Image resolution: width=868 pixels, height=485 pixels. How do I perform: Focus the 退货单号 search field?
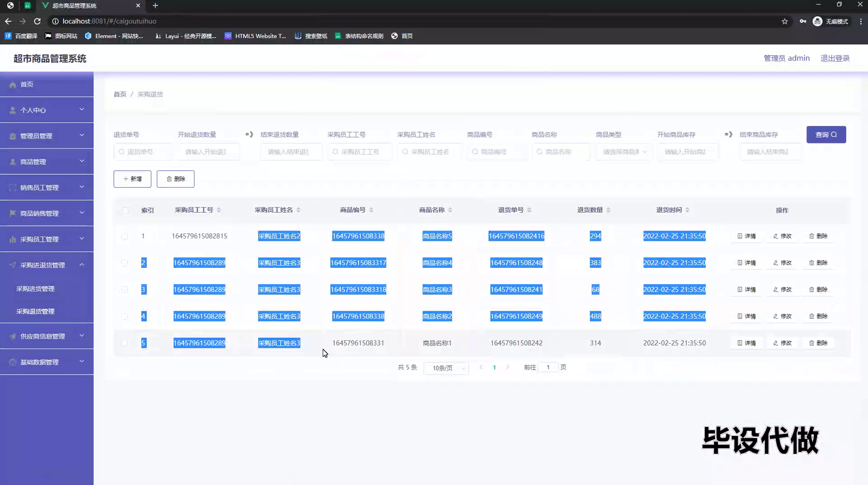pos(143,152)
